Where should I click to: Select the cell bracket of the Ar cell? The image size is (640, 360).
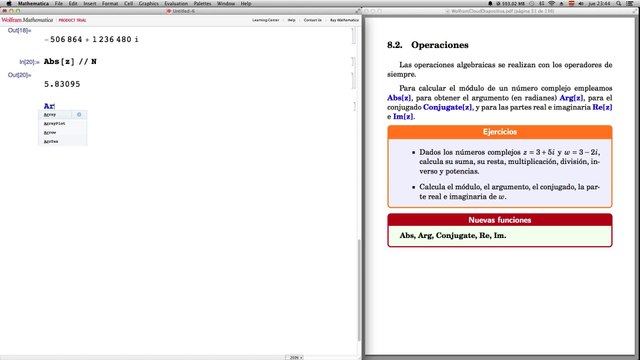pos(354,106)
